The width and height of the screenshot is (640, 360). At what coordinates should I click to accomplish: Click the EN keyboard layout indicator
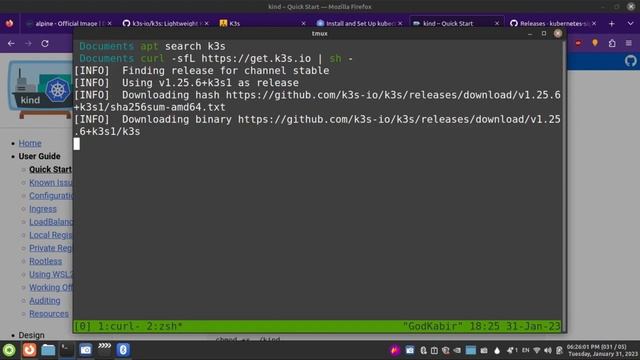(526, 350)
